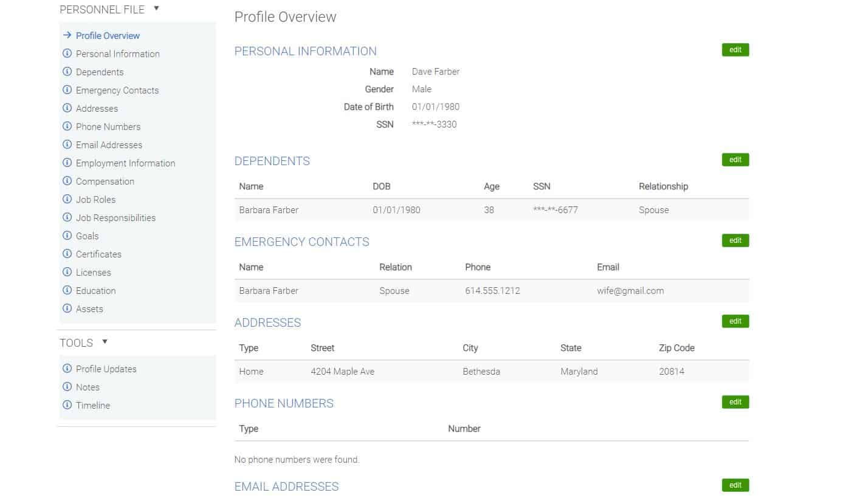Viewport: 866px width, 504px height.
Task: Click info icon beside Compensation
Action: click(67, 181)
